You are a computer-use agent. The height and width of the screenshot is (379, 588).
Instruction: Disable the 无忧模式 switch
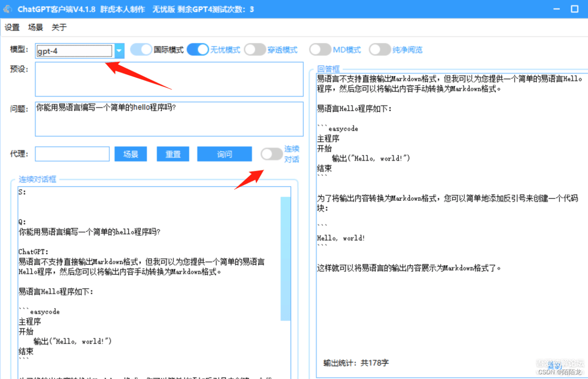(198, 50)
